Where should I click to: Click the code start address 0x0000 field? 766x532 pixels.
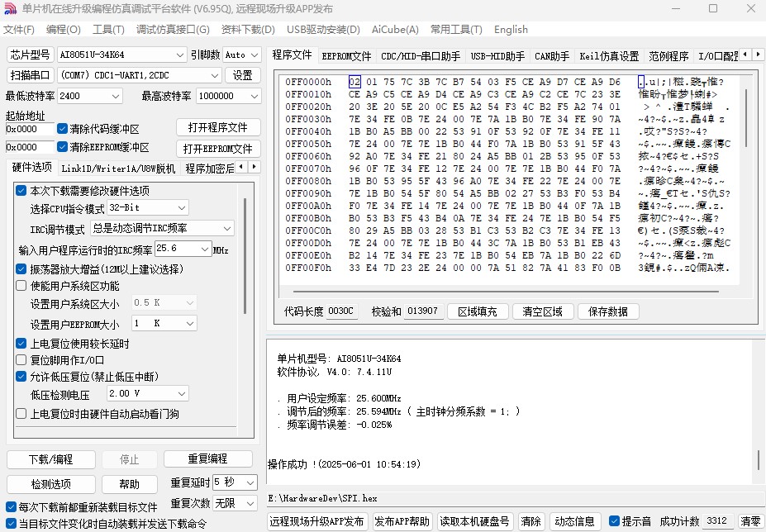click(x=30, y=129)
